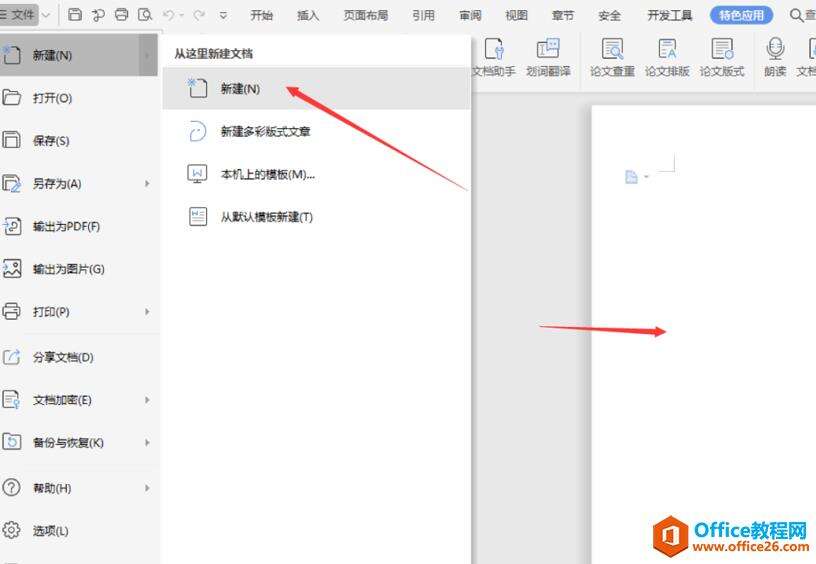The image size is (816, 564).
Task: Open the quick access toolbar customize dropdown
Action: click(x=223, y=16)
